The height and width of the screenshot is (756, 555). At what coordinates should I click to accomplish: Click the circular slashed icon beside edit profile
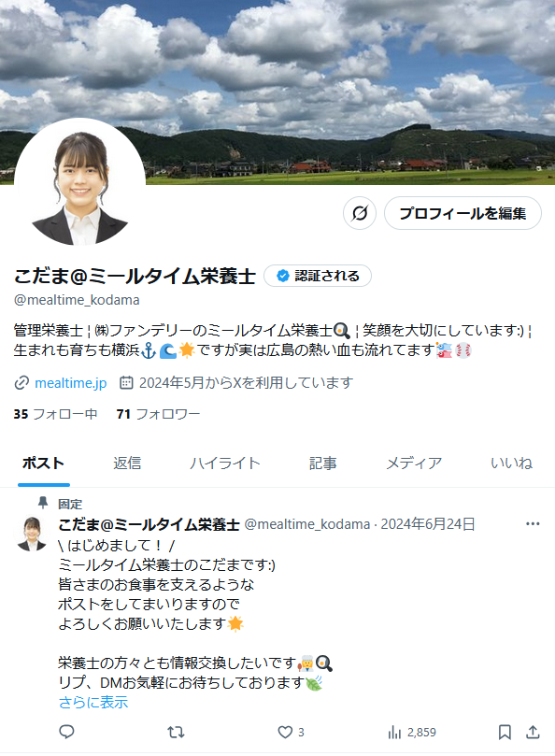tap(360, 213)
